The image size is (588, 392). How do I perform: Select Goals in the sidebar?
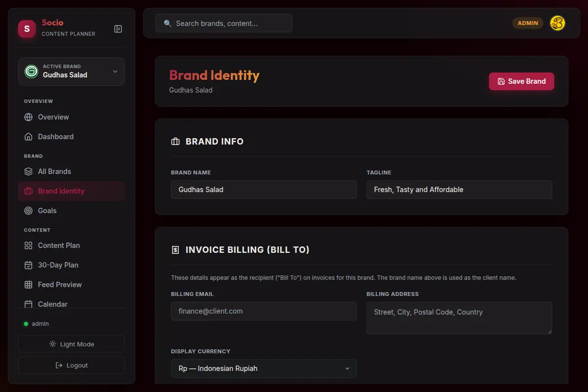click(x=72, y=211)
